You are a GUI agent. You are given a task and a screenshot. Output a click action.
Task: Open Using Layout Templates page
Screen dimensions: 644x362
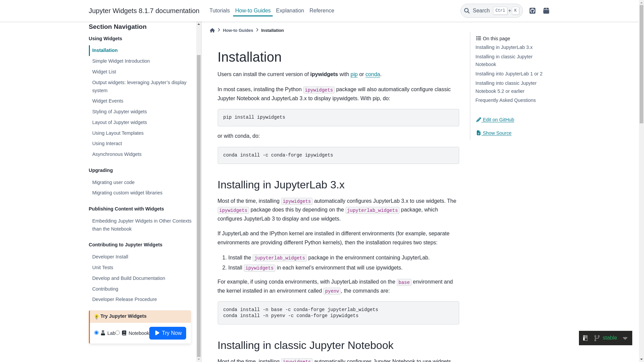click(x=118, y=133)
